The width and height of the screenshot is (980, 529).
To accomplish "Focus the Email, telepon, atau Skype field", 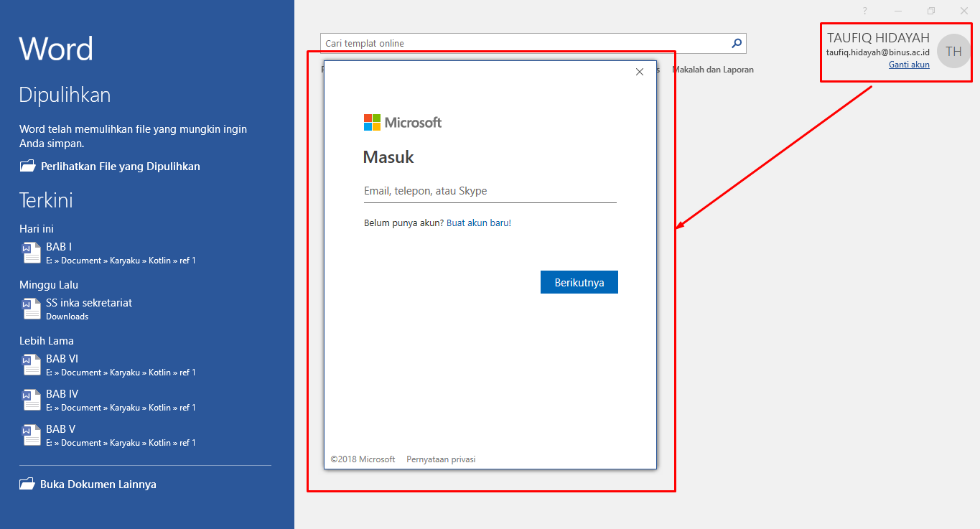I will pyautogui.click(x=490, y=191).
